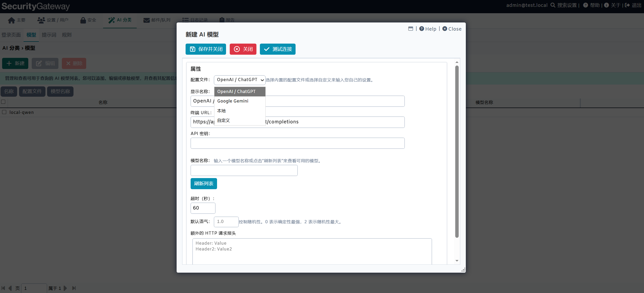Click the page number input field
Screen dimensions: 644x293
pyautogui.click(x=34, y=288)
